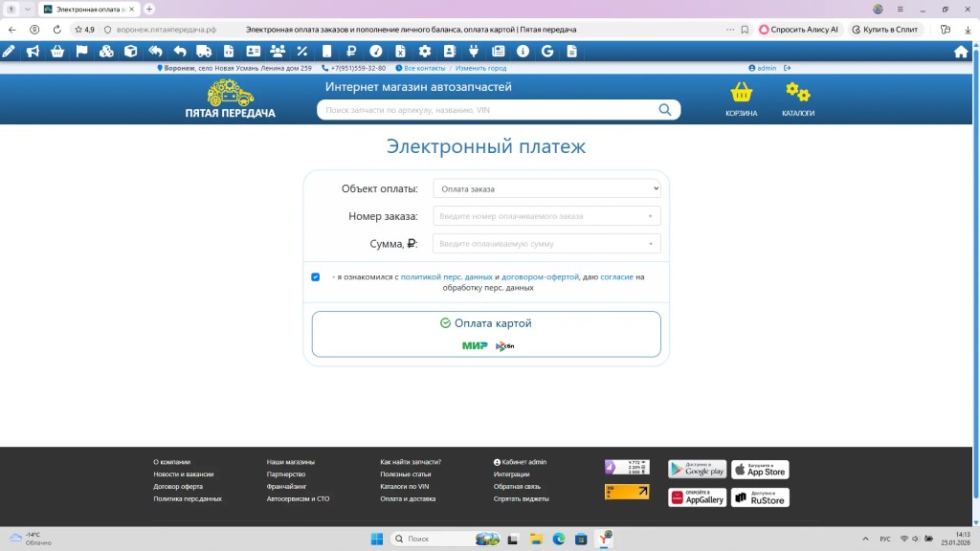Open the Оплата и доставка footer link
Screen dimensions: 980x551
(408, 498)
